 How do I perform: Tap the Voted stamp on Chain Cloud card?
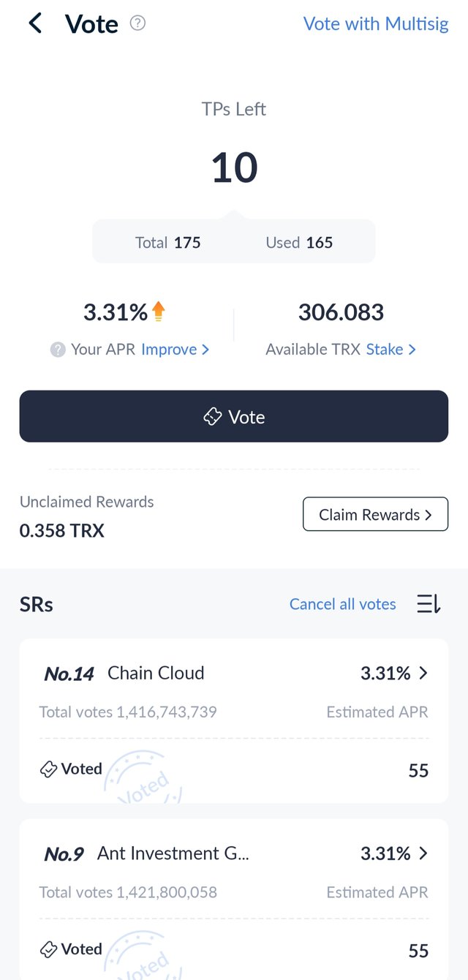click(143, 777)
